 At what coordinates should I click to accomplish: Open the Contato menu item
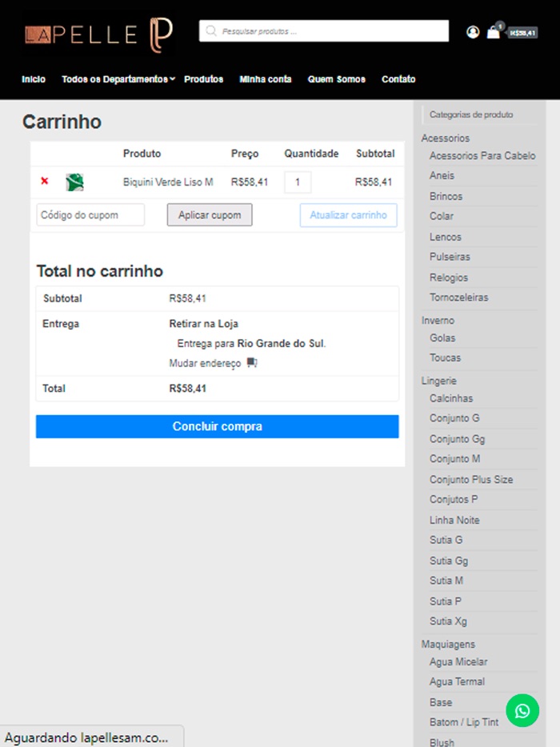tap(398, 79)
